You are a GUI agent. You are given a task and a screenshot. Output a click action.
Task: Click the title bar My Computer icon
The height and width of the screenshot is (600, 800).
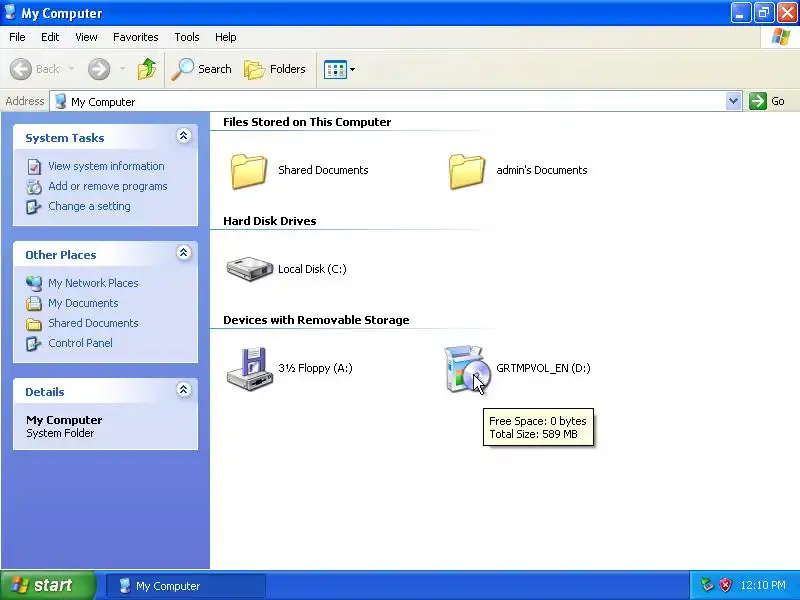pyautogui.click(x=10, y=12)
